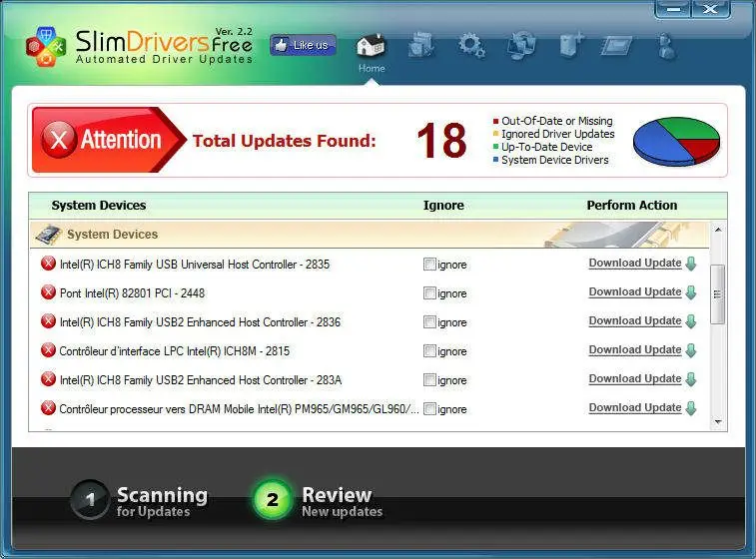
Task: Click red error icon for LPC Intel ICH8M 2815
Action: click(x=48, y=350)
